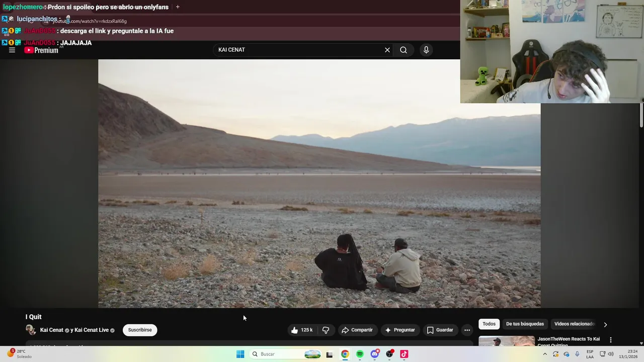644x362 pixels.
Task: Like the video with thumbs up
Action: tap(302, 330)
